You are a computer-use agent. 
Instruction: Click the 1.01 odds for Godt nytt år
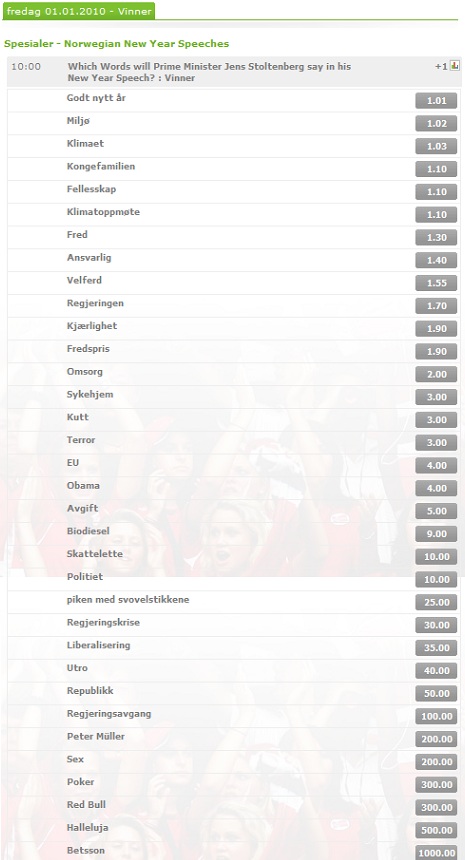coord(436,101)
